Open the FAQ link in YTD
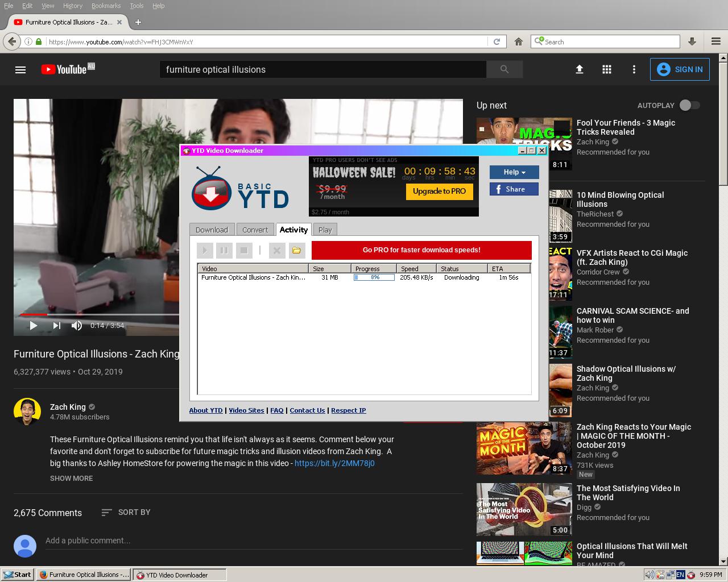 tap(277, 410)
